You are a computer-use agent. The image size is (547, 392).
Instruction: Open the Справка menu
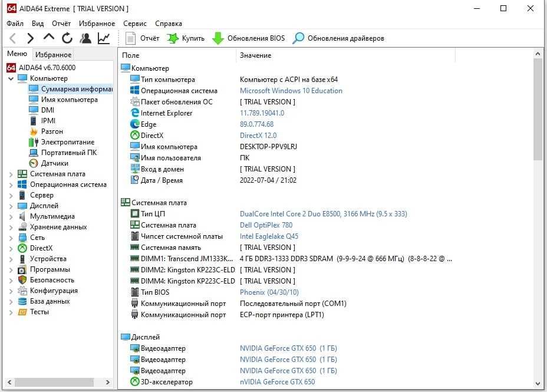pos(169,24)
